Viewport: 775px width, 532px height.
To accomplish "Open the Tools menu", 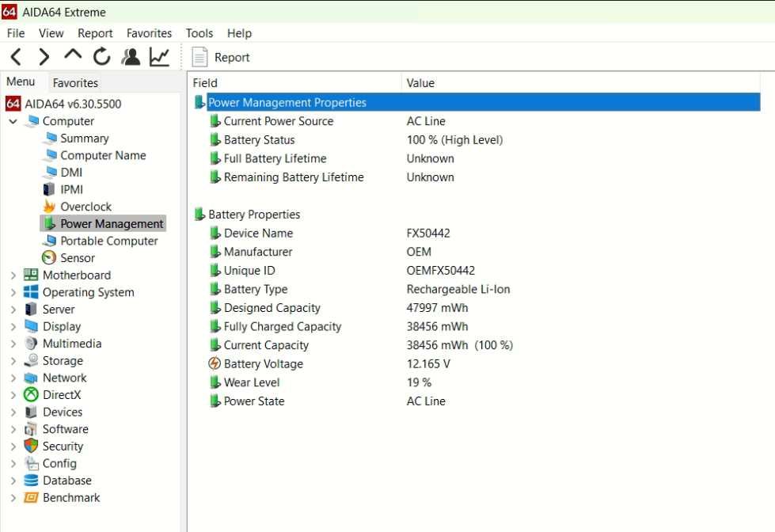I will [x=199, y=33].
